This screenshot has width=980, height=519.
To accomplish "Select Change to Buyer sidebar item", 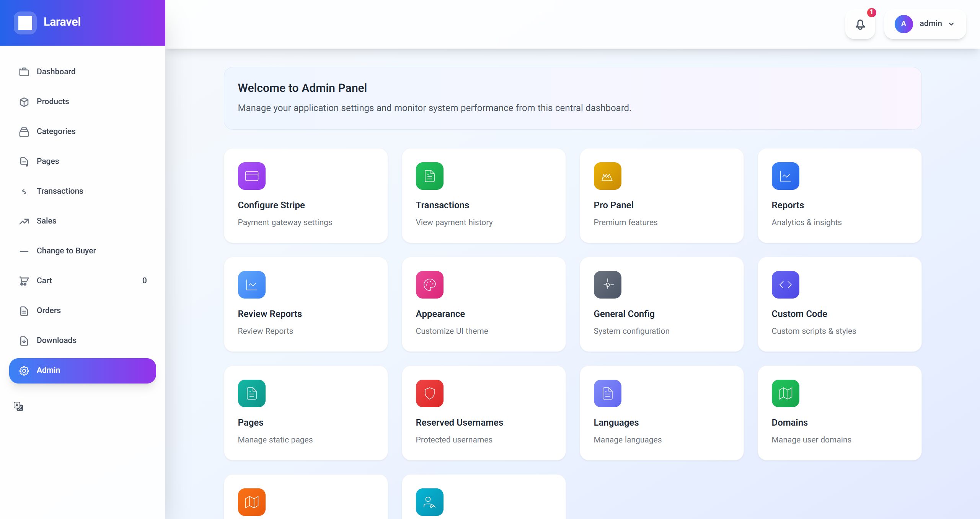I will tap(66, 251).
